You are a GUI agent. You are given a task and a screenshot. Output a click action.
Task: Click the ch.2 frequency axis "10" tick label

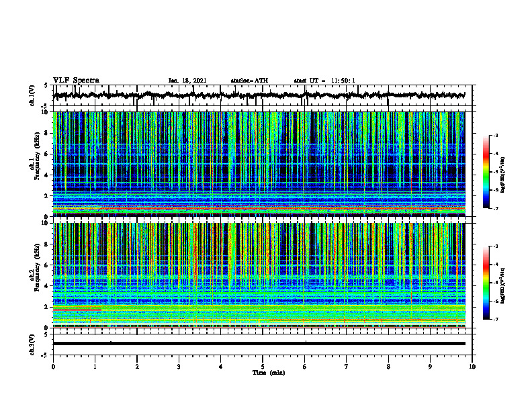[44, 223]
